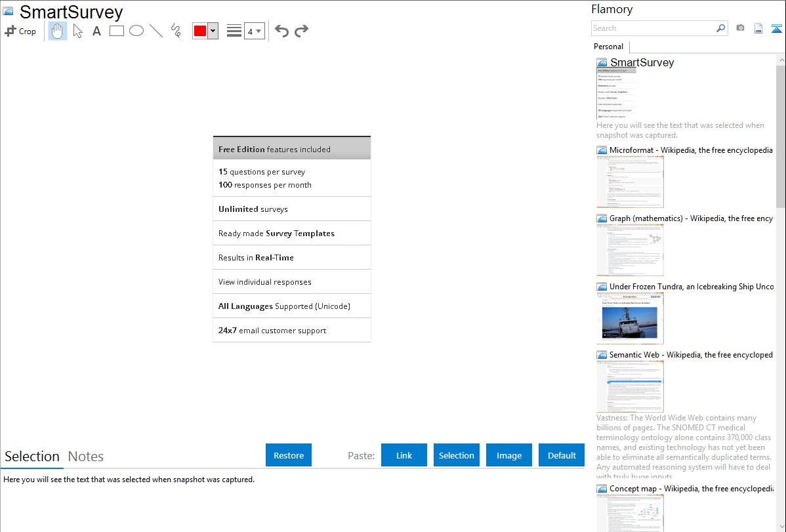Select the ellipse shape tool
The image size is (786, 532).
click(136, 31)
